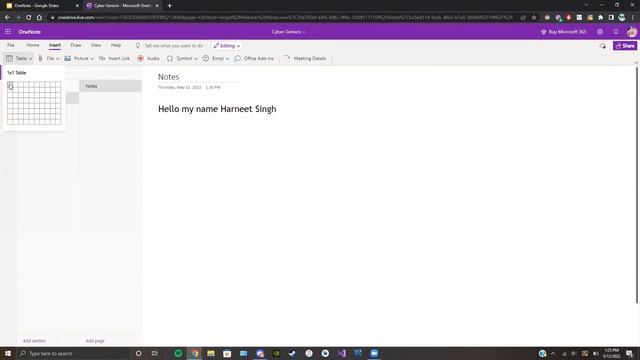The width and height of the screenshot is (640, 360).
Task: Open Office Add-ins
Action: (x=254, y=58)
